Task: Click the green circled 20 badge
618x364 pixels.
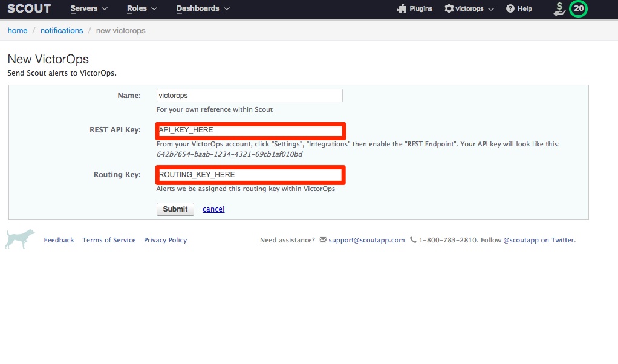Action: pos(578,8)
